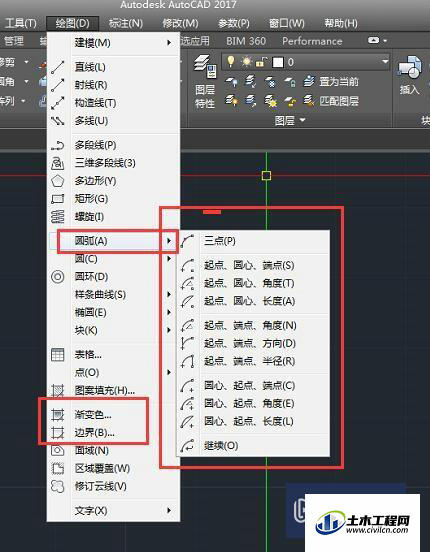Select the 边界(B) boundary icon
This screenshot has height=552, width=430.
(x=57, y=433)
